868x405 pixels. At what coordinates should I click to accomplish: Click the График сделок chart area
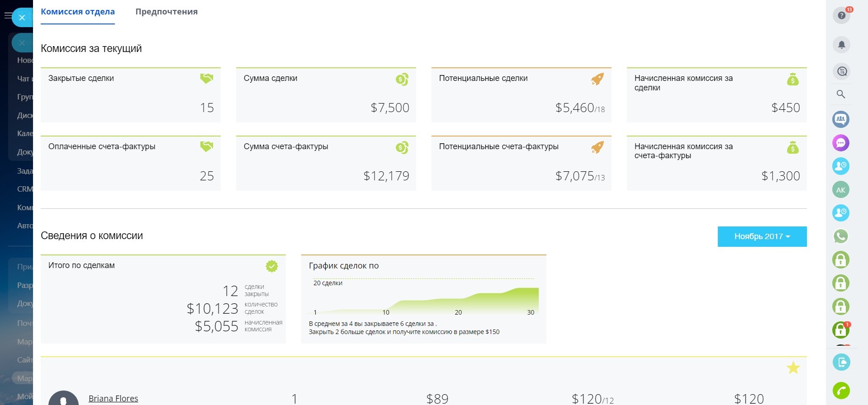click(x=423, y=299)
